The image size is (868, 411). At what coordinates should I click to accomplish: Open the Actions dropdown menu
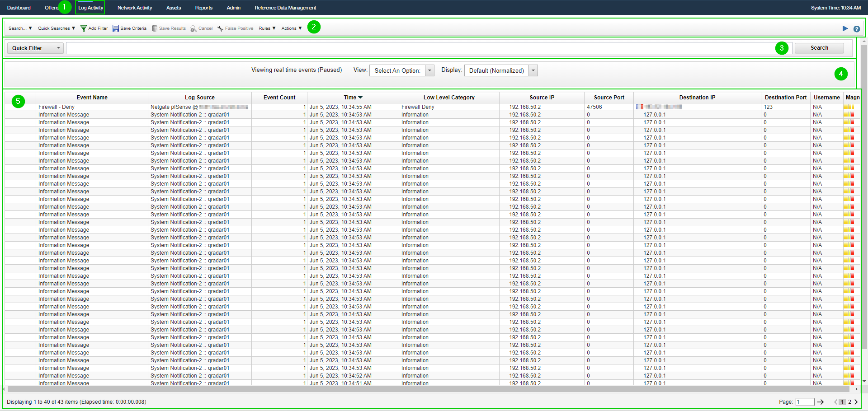292,28
